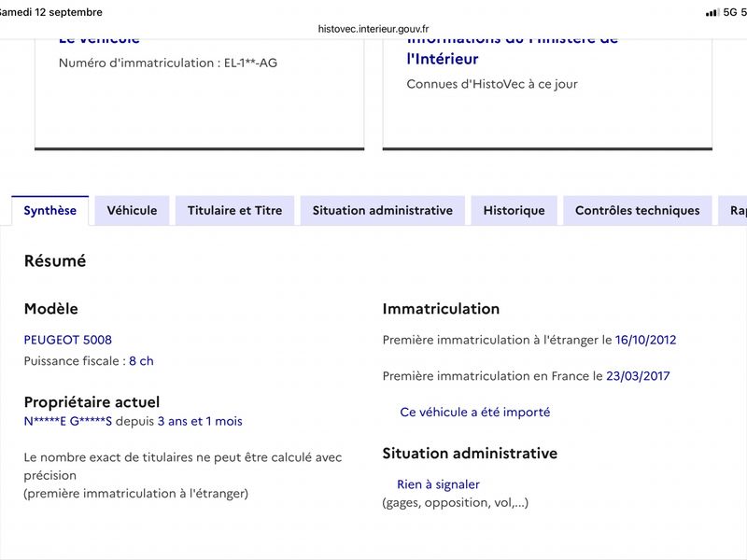Switch to the Véhicule tab
The width and height of the screenshot is (747, 560).
[x=132, y=211]
